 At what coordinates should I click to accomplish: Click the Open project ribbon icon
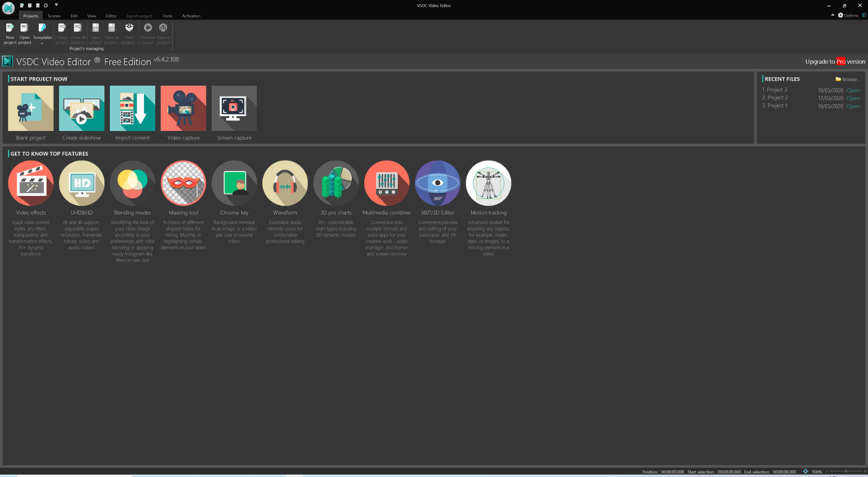[x=25, y=32]
